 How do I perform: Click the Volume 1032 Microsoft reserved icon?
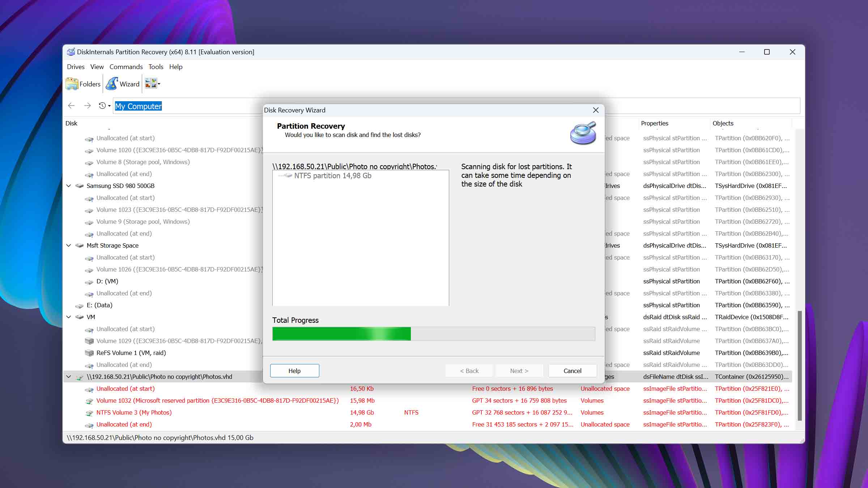click(x=89, y=401)
